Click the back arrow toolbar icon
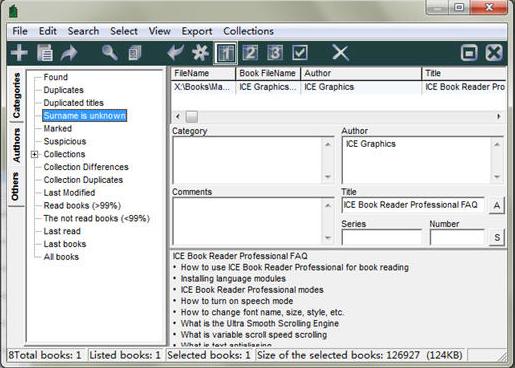Screen dimensions: 515x368 click(175, 53)
